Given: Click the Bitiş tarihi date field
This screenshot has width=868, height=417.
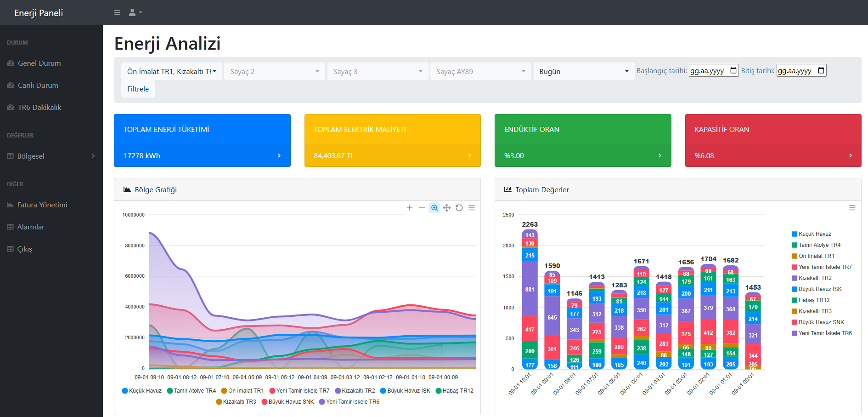Looking at the screenshot, I should pos(801,70).
